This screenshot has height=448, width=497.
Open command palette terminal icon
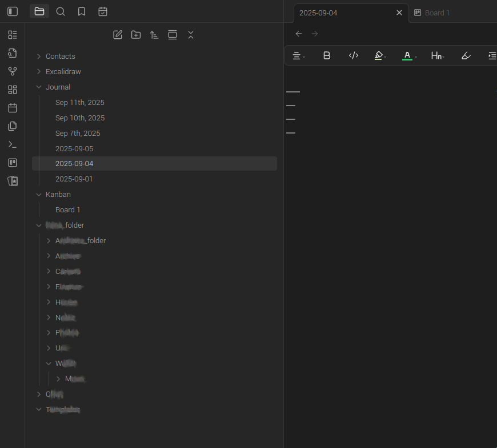[x=13, y=144]
